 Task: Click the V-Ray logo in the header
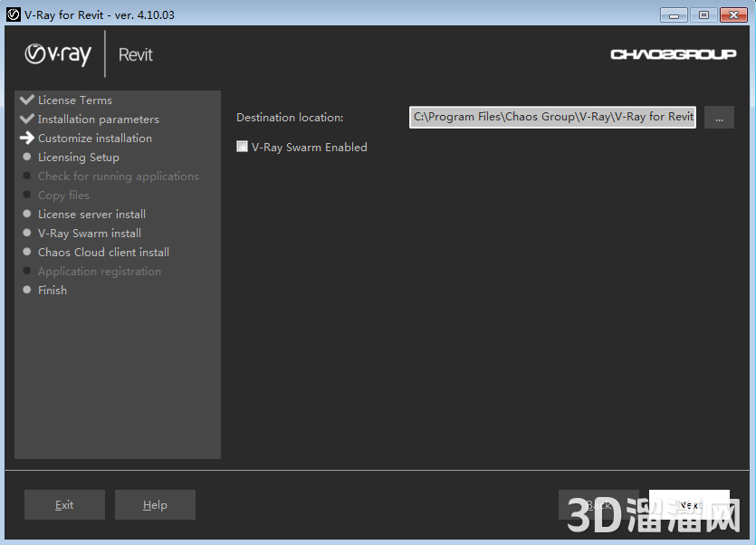pos(57,53)
